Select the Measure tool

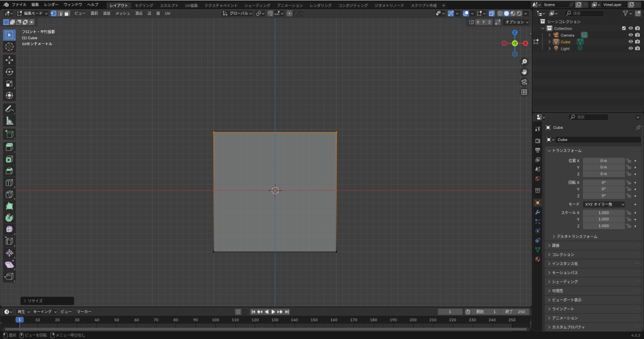coord(9,120)
